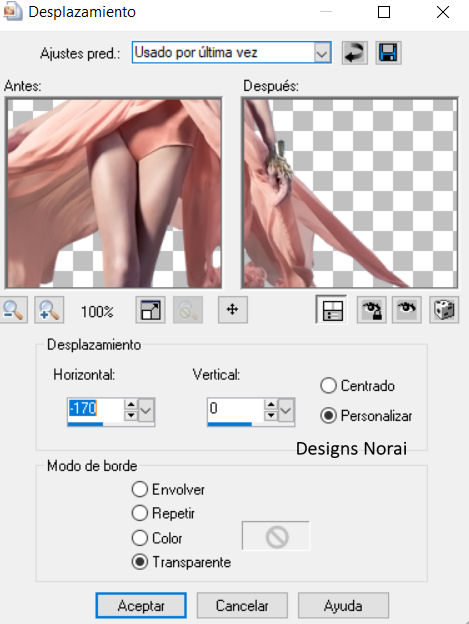Zoom in the preview with magnifier plus
This screenshot has height=624, width=469.
tap(49, 310)
